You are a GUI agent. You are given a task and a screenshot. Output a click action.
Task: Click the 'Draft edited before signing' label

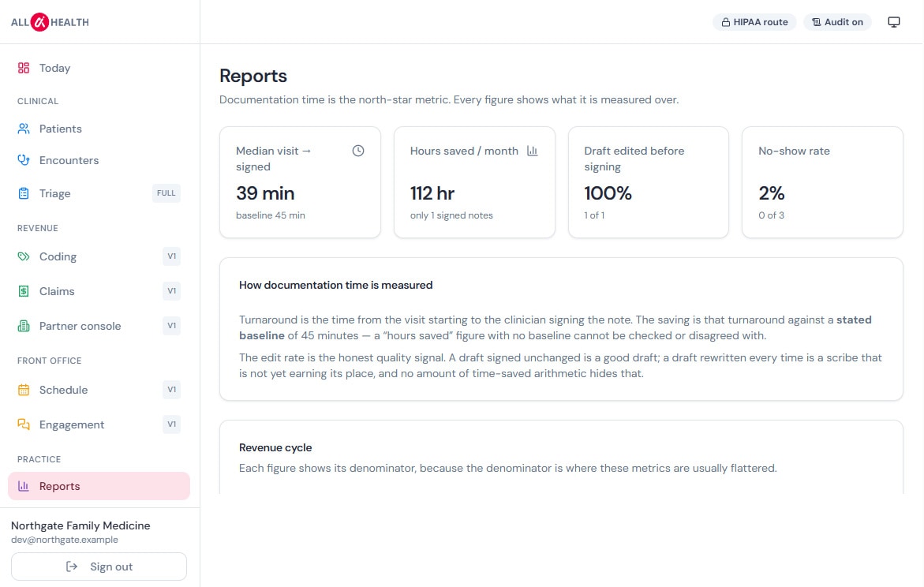click(x=634, y=159)
